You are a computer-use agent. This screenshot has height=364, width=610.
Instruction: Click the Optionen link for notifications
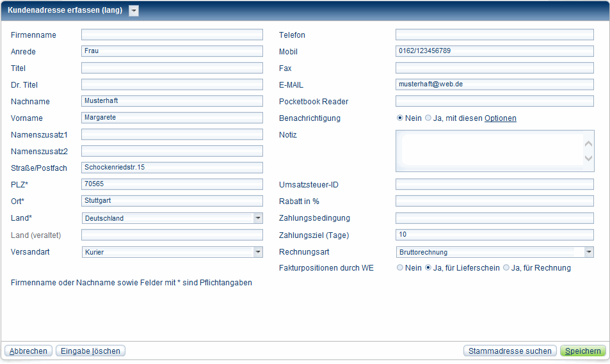500,118
